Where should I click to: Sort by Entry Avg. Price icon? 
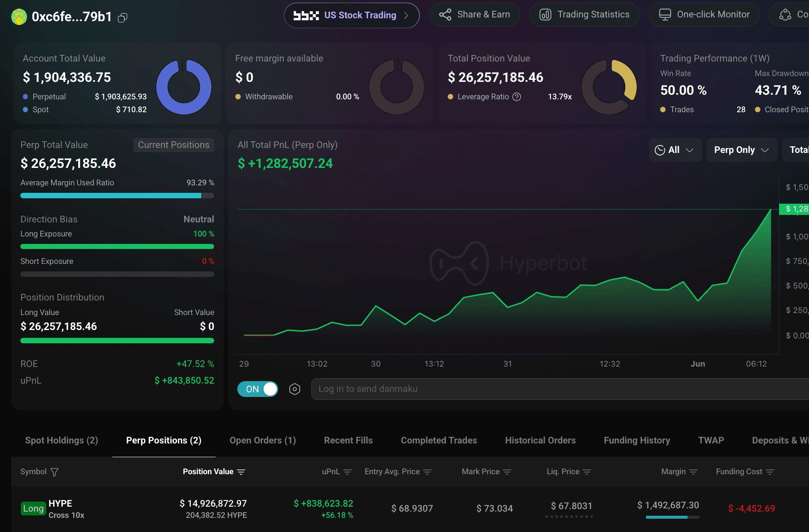click(x=427, y=472)
